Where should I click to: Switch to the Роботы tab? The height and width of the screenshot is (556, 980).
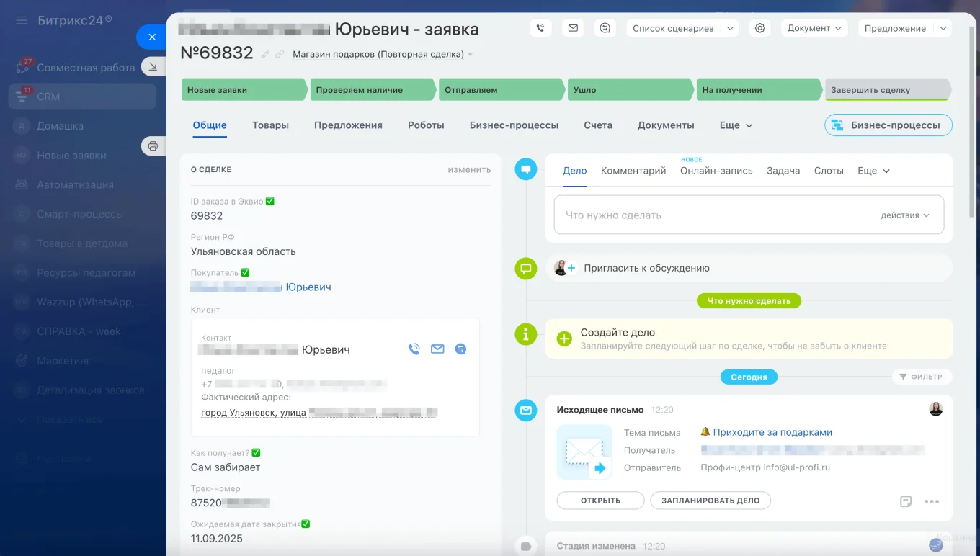click(426, 125)
